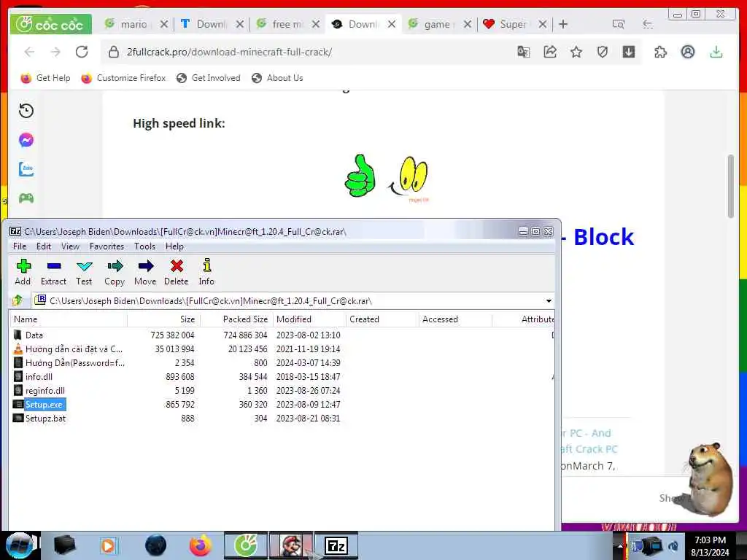This screenshot has width=747, height=560.
Task: Open the shield protection icon
Action: coord(603,52)
